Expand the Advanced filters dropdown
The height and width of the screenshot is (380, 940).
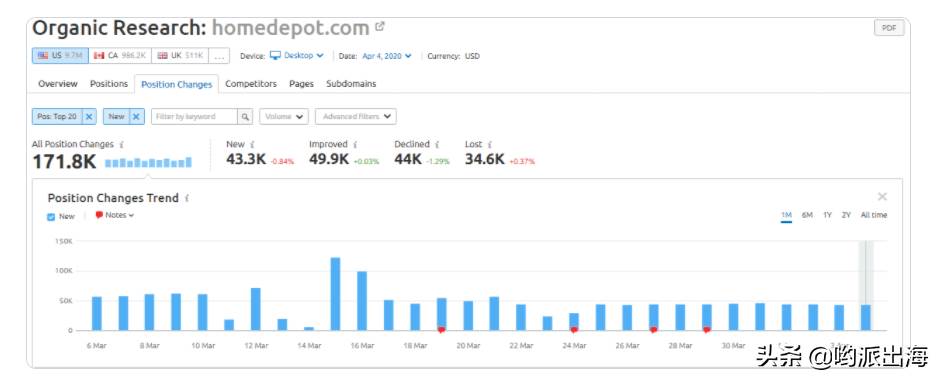pyautogui.click(x=355, y=117)
